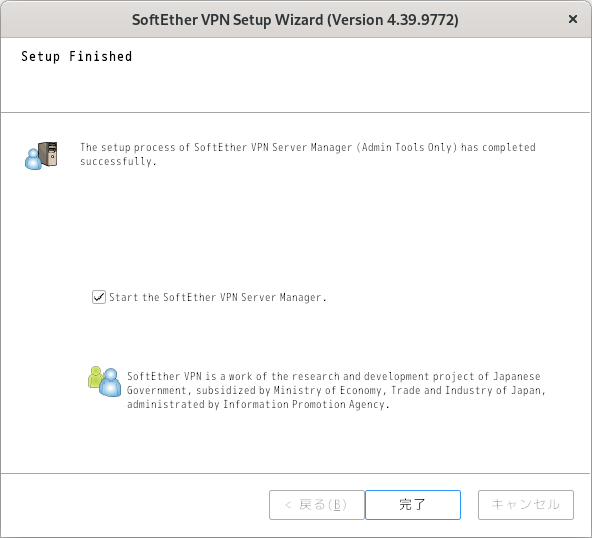Click the word 'Japanese' in the credit text
The image size is (592, 538).
point(517,376)
